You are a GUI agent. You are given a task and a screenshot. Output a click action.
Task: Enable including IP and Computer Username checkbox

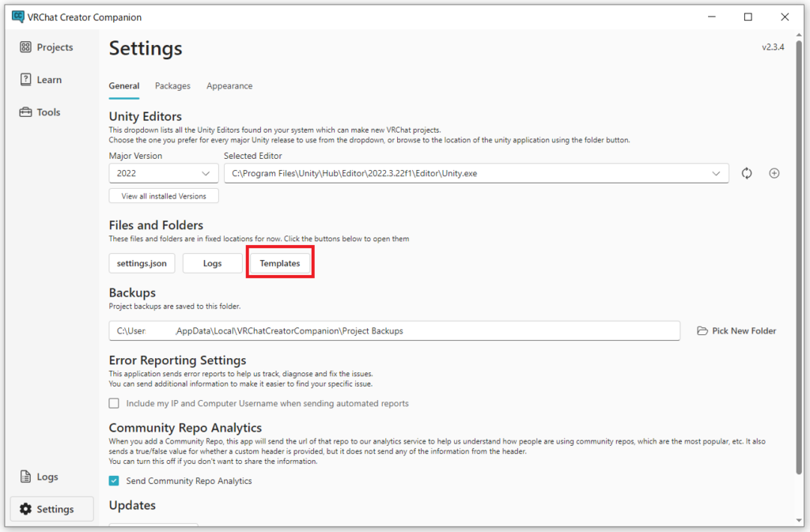114,403
